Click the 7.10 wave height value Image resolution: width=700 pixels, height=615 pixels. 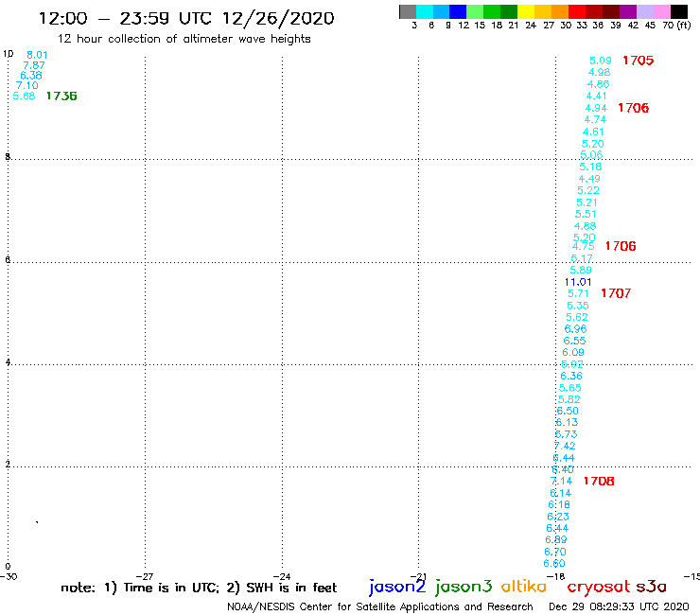(x=27, y=85)
